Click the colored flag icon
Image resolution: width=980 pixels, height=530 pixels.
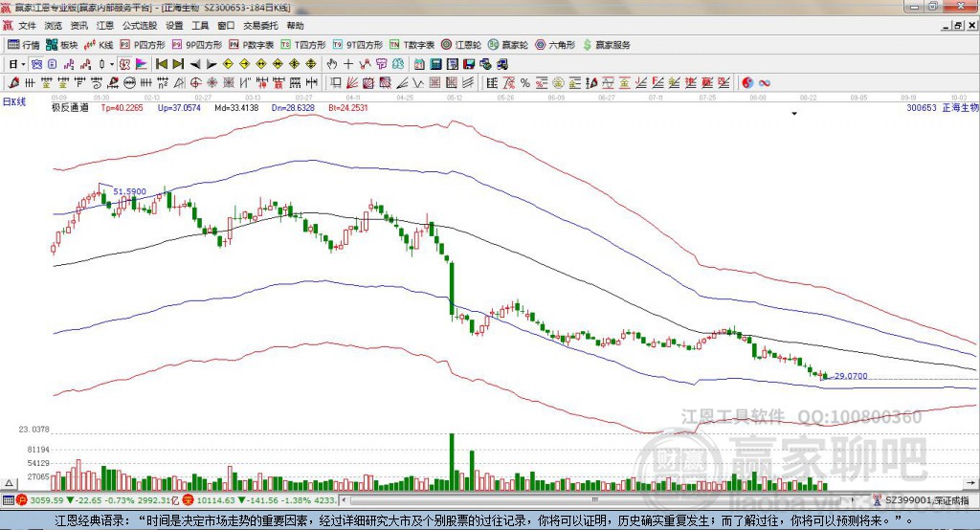142,64
